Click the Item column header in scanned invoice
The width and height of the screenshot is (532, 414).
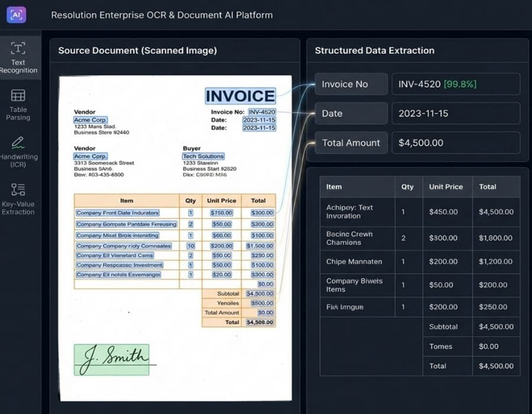tap(126, 200)
